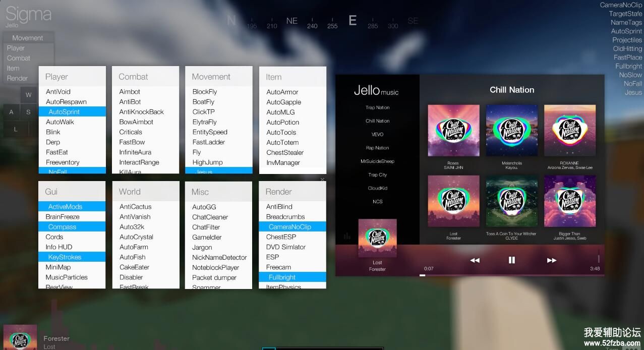Turn on EntitySpeed

point(219,132)
